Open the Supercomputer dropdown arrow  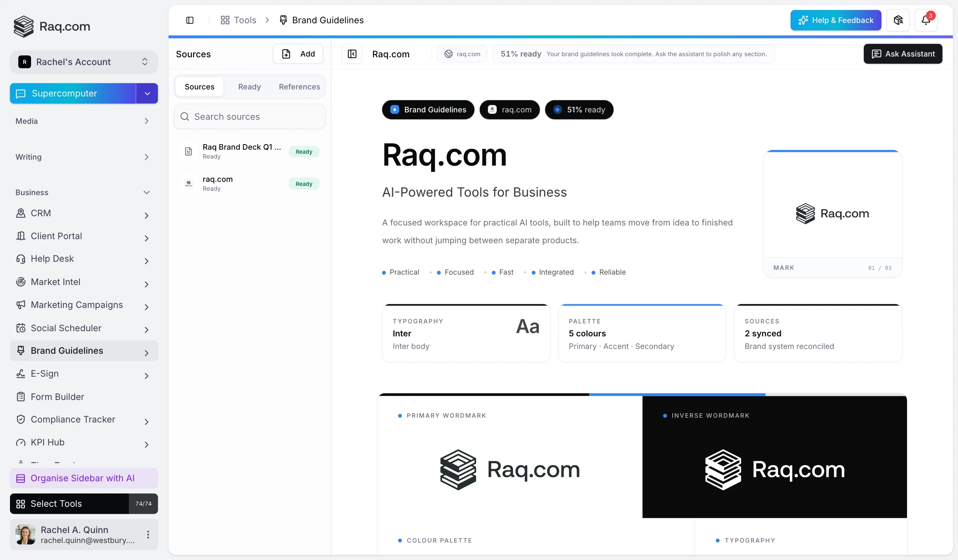147,94
